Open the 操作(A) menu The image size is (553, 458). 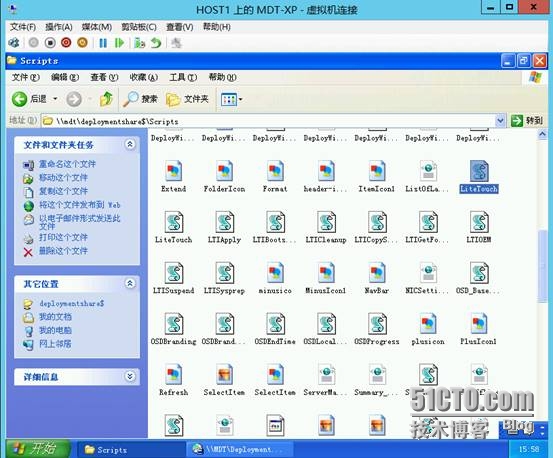(x=59, y=27)
